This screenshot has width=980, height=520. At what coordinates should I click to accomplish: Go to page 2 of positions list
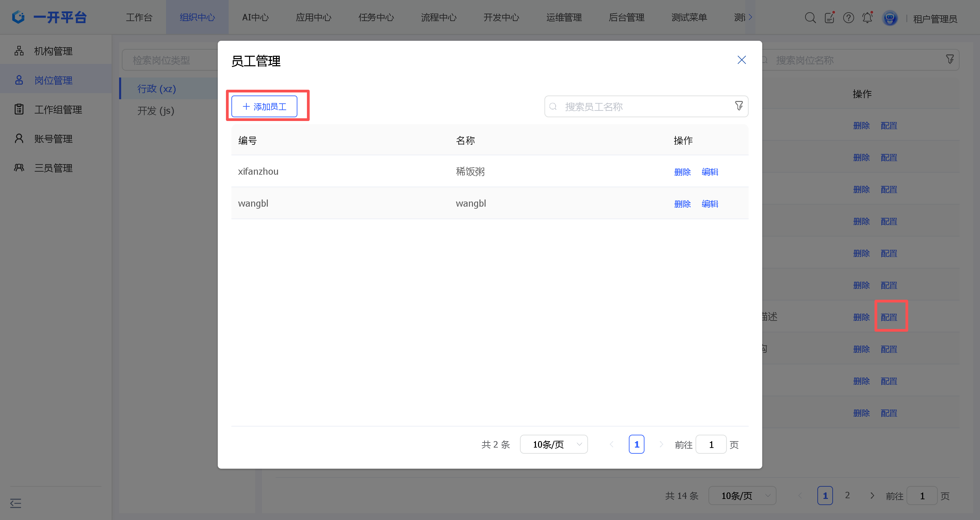coord(847,495)
